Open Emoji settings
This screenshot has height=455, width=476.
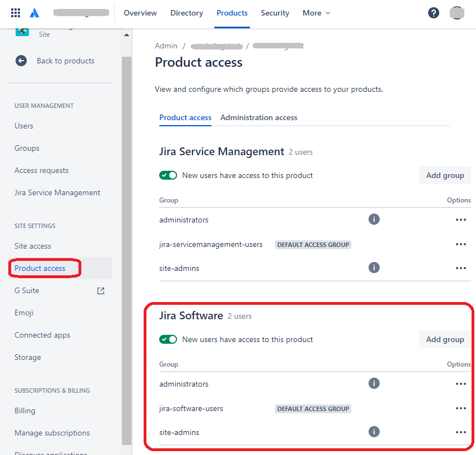(x=24, y=313)
